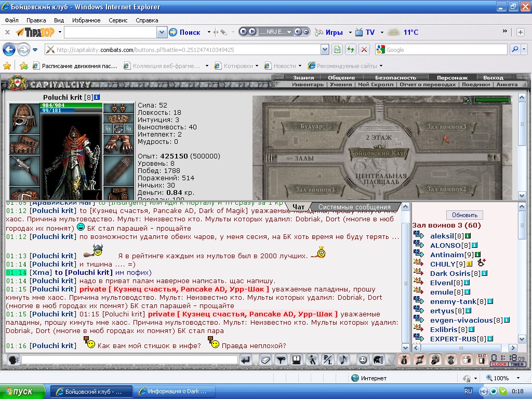Open the Знания menu
The image size is (532, 399).
click(303, 78)
